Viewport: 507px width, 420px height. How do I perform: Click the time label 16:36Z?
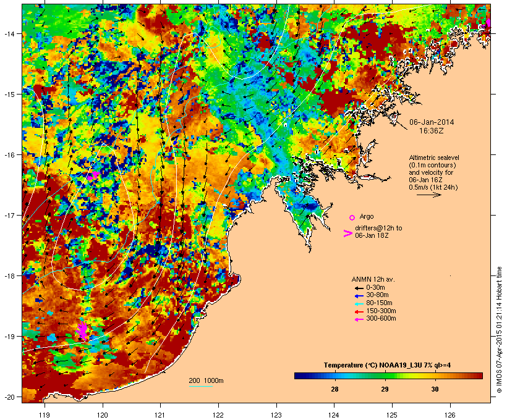click(432, 131)
